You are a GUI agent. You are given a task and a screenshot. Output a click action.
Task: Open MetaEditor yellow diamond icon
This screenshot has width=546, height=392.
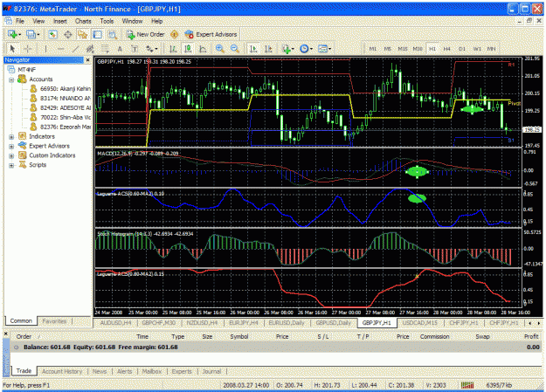click(x=175, y=34)
